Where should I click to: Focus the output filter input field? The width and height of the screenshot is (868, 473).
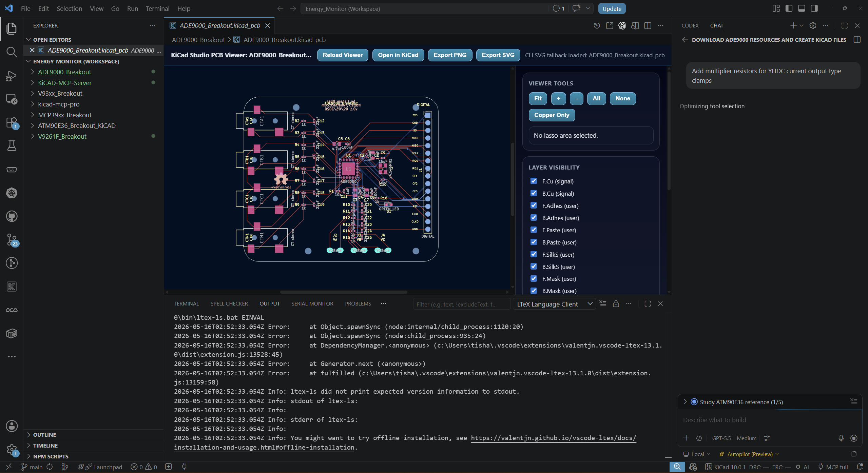click(462, 304)
